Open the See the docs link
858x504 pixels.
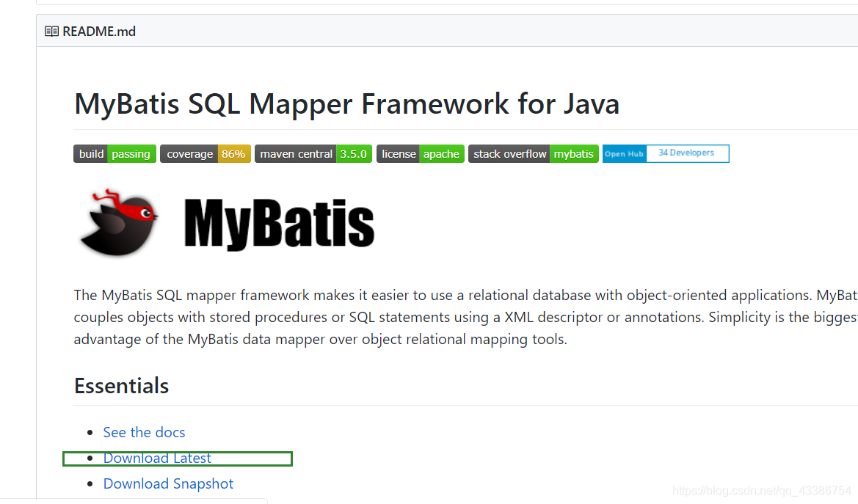[144, 432]
